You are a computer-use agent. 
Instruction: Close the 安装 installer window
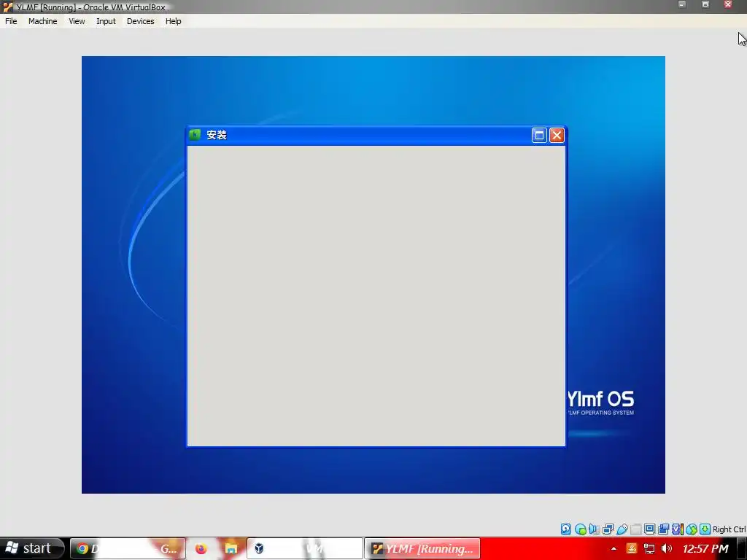(557, 135)
